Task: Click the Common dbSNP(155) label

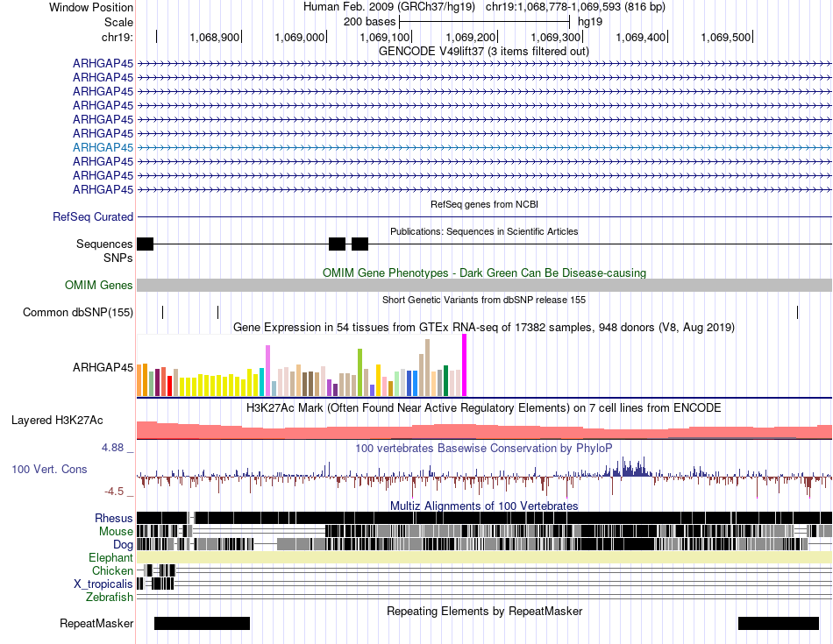Action: (x=77, y=313)
